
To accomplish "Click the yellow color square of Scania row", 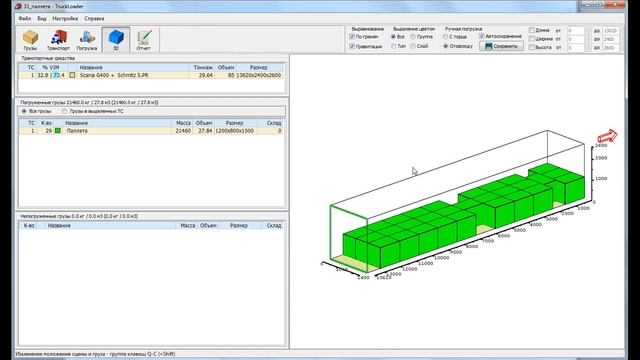I will tap(72, 75).
